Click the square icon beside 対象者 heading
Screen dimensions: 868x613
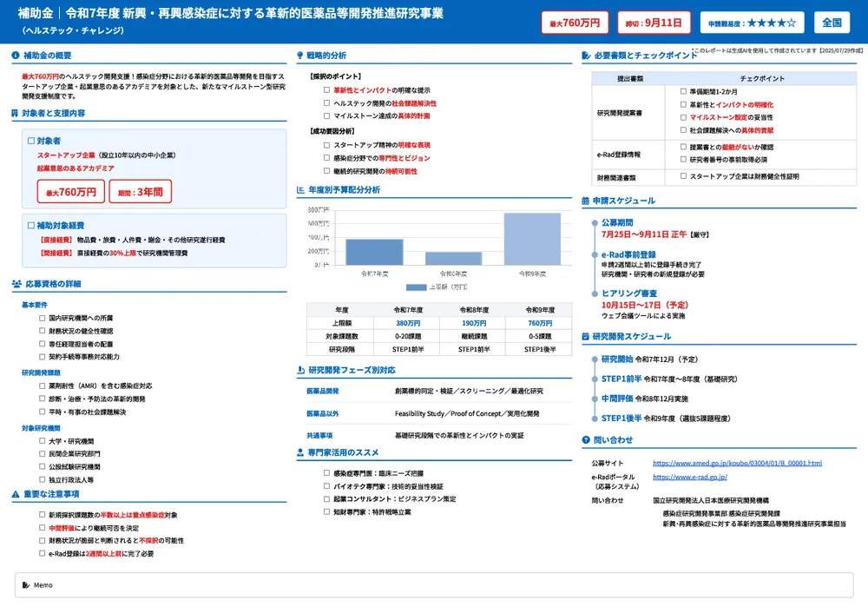[x=31, y=141]
